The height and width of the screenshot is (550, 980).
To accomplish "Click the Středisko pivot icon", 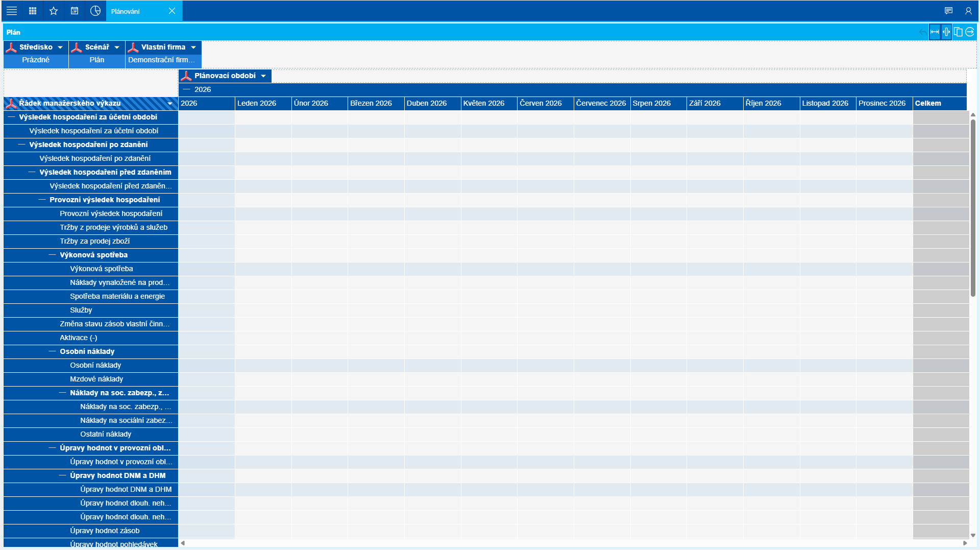I will [11, 47].
